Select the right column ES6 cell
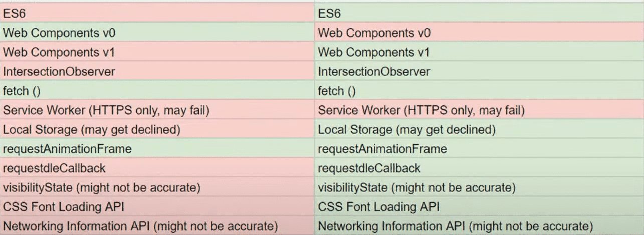Screen dimensions: 644x235 point(480,14)
